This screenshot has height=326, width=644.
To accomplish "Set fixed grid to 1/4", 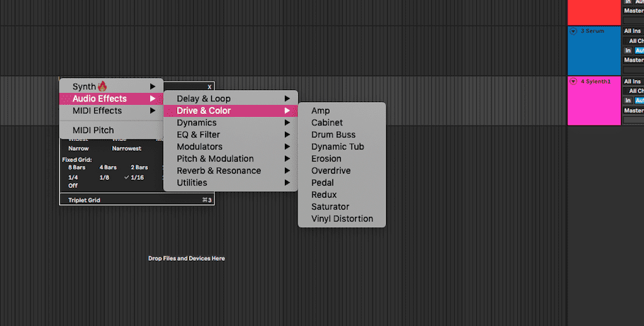I will [x=73, y=178].
